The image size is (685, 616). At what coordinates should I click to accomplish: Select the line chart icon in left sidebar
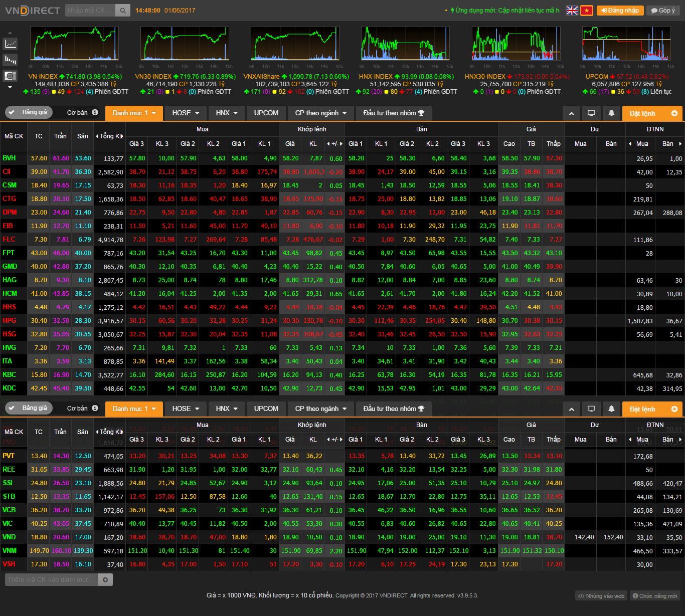(10, 44)
